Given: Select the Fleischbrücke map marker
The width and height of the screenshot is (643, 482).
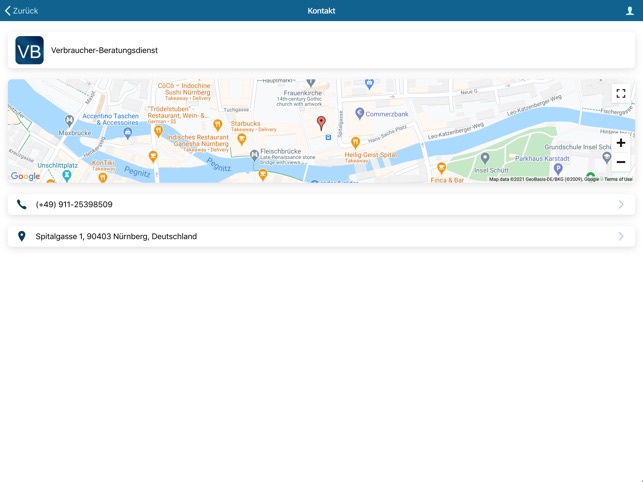Looking at the screenshot, I should click(x=254, y=156).
